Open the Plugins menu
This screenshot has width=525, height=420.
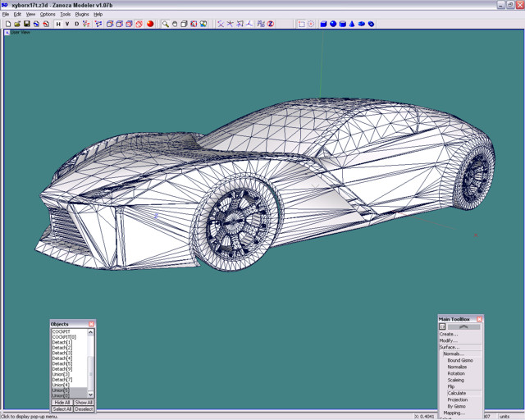click(82, 14)
